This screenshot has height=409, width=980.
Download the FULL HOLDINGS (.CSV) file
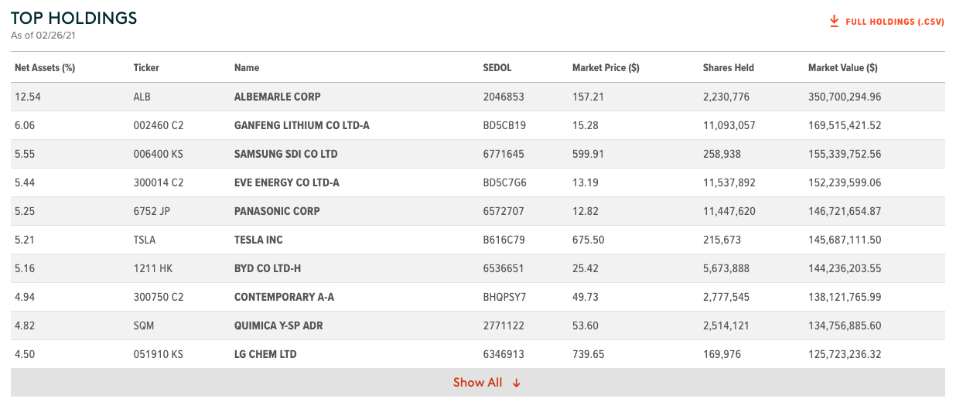[894, 22]
